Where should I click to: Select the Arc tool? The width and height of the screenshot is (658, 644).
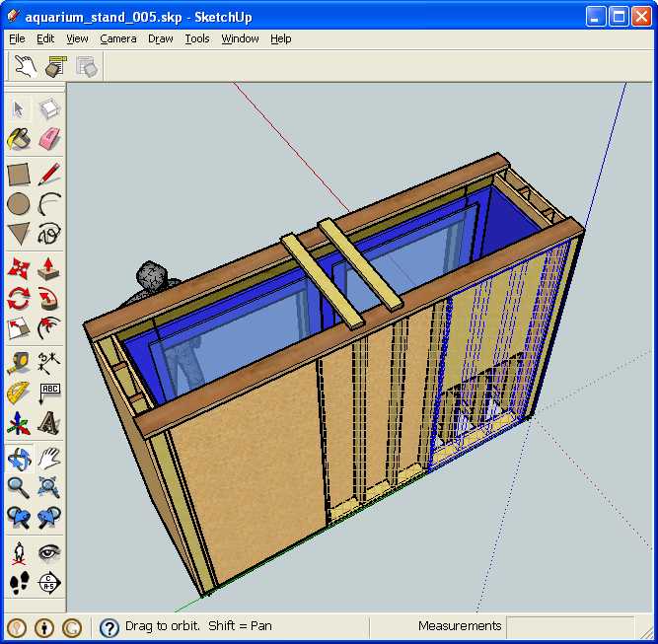pyautogui.click(x=49, y=203)
